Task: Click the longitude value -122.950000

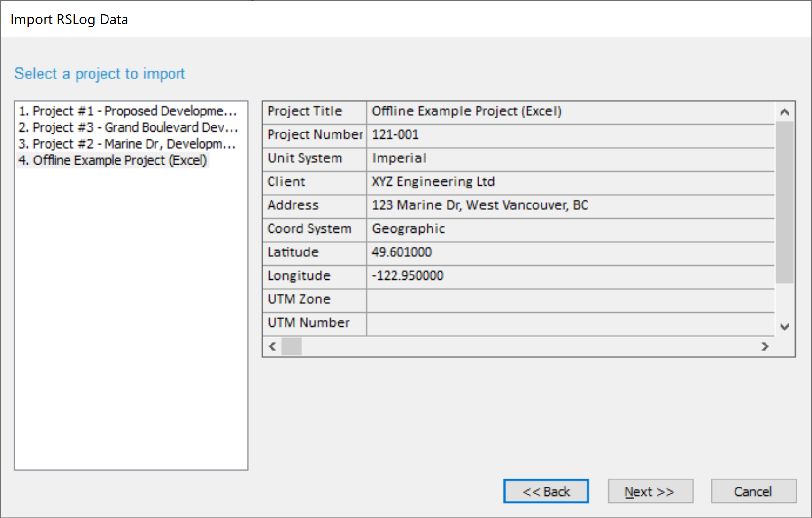Action: tap(571, 277)
